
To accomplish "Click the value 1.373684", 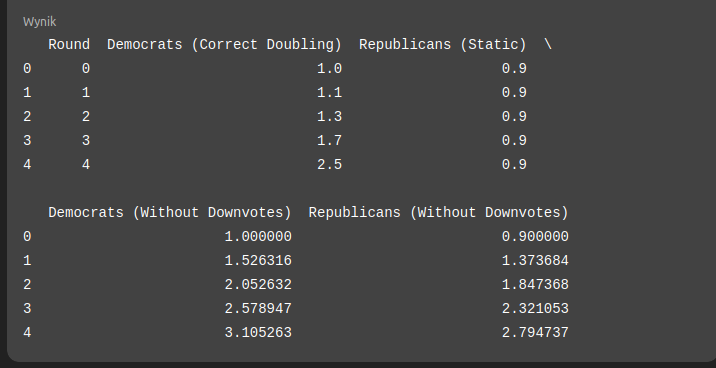I will [x=535, y=261].
